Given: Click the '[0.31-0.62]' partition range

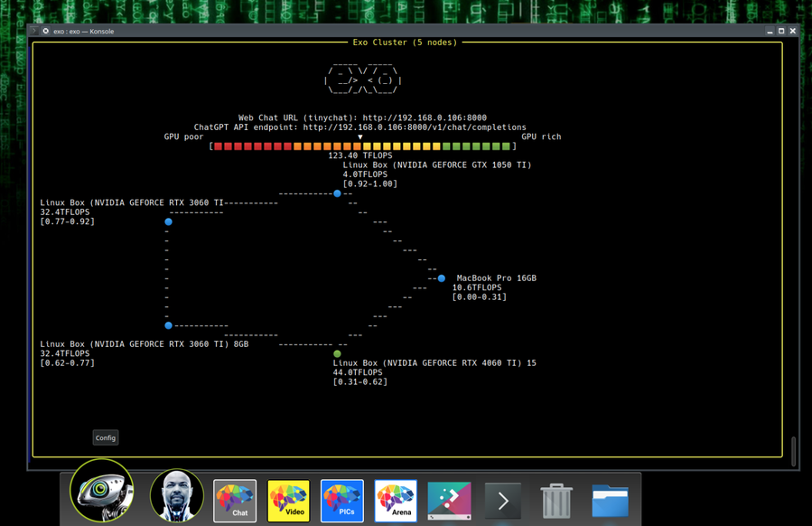Looking at the screenshot, I should click(359, 381).
